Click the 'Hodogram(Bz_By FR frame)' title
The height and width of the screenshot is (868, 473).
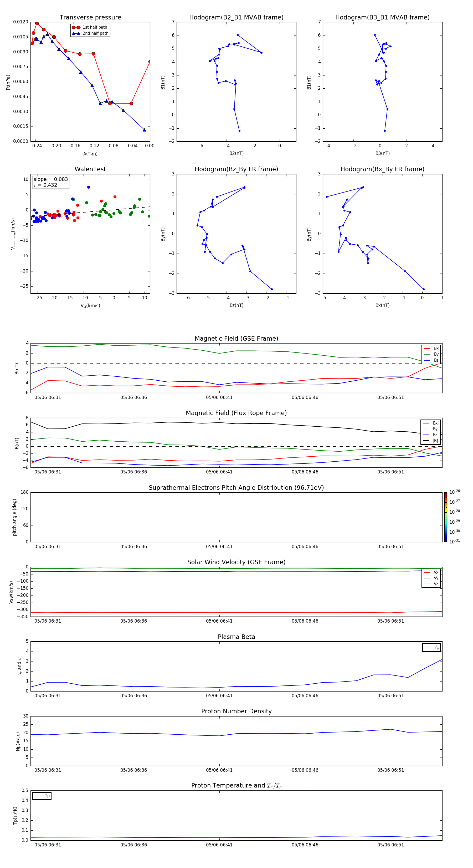[236, 169]
